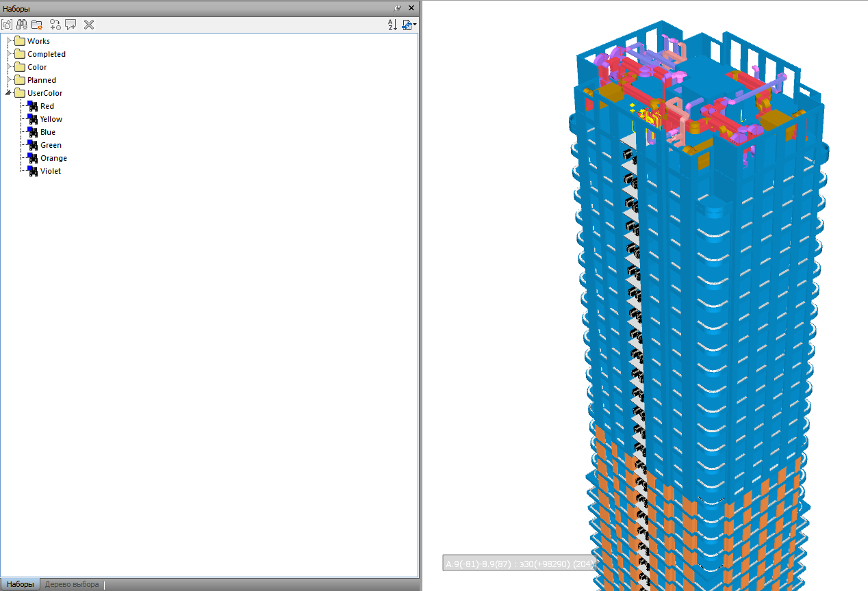Click the Color folder icon

(x=20, y=67)
